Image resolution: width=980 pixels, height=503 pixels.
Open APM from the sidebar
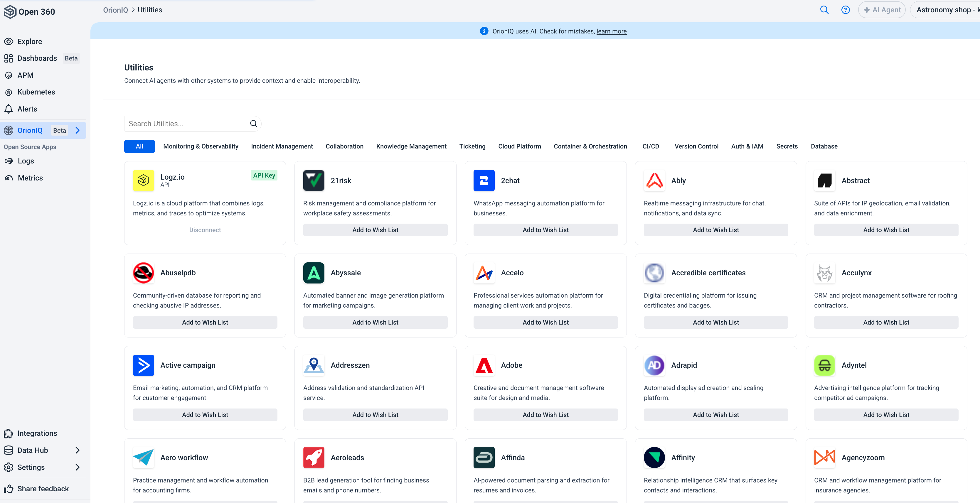(9, 75)
